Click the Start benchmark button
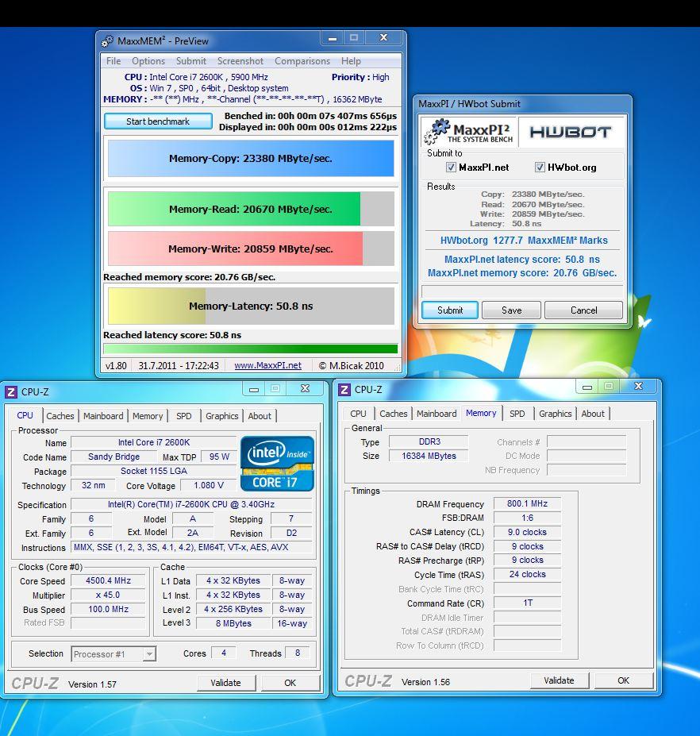Image resolution: width=700 pixels, height=736 pixels. 158,121
